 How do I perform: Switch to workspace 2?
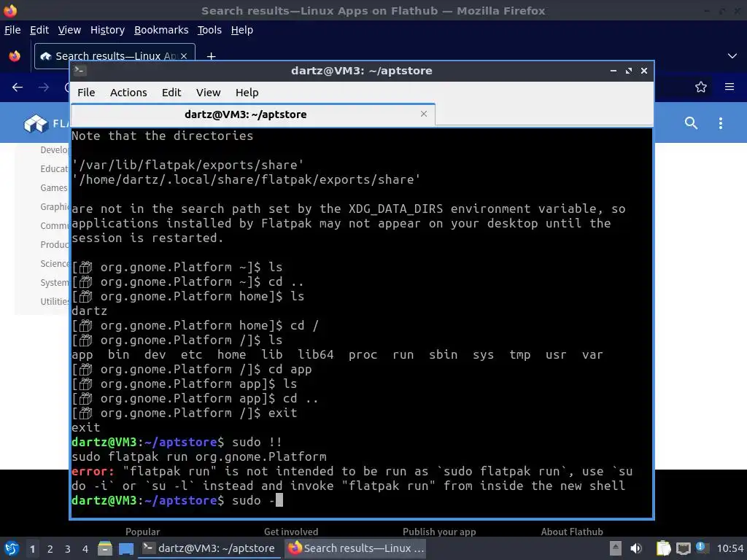(50, 548)
